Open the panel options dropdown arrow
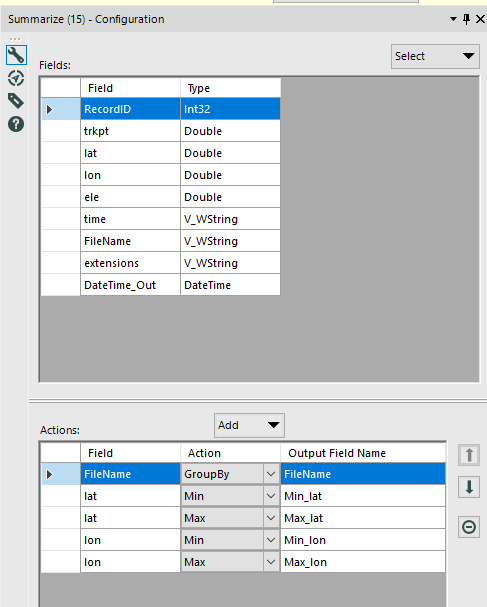Screen dimensions: 487x607 (x=453, y=19)
